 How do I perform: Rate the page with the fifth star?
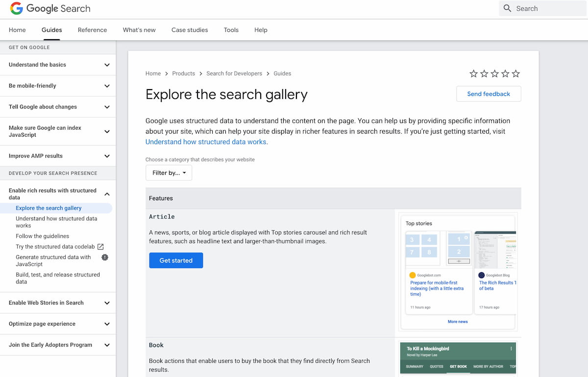515,73
